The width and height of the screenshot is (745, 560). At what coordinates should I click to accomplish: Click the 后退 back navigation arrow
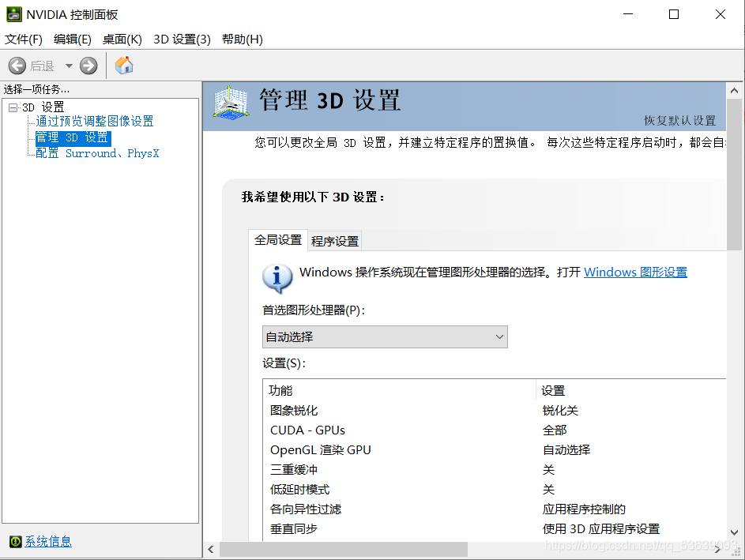tap(17, 66)
